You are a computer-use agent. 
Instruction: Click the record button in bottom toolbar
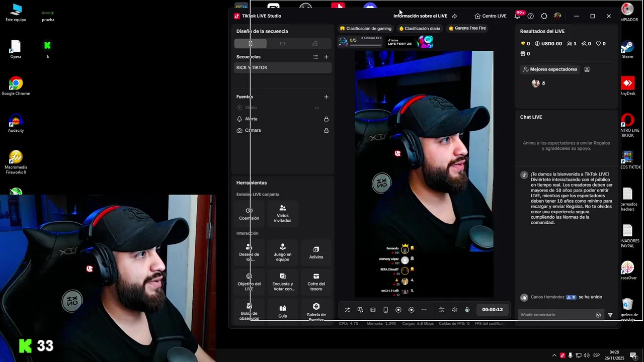[x=398, y=310]
